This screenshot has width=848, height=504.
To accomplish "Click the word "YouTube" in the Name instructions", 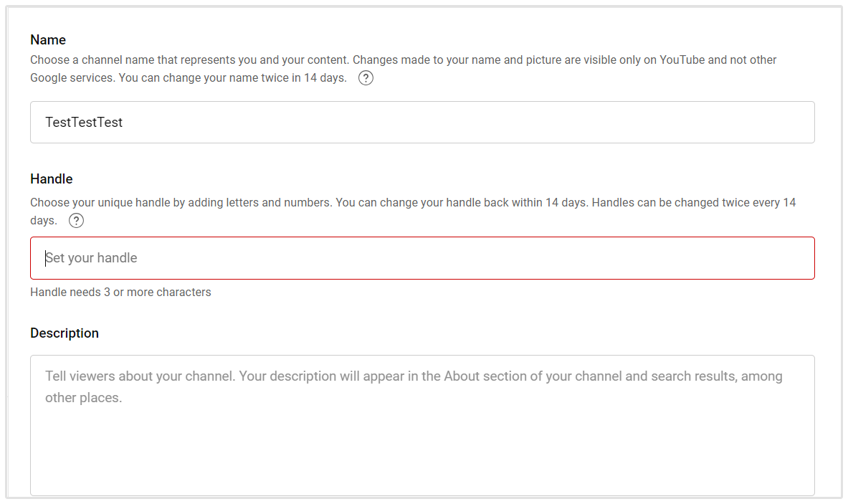I will 686,60.
